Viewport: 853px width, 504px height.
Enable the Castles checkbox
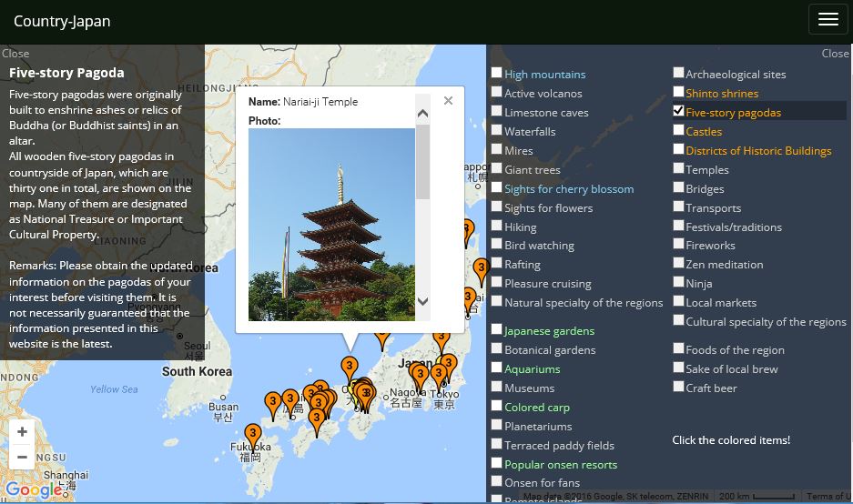(678, 130)
